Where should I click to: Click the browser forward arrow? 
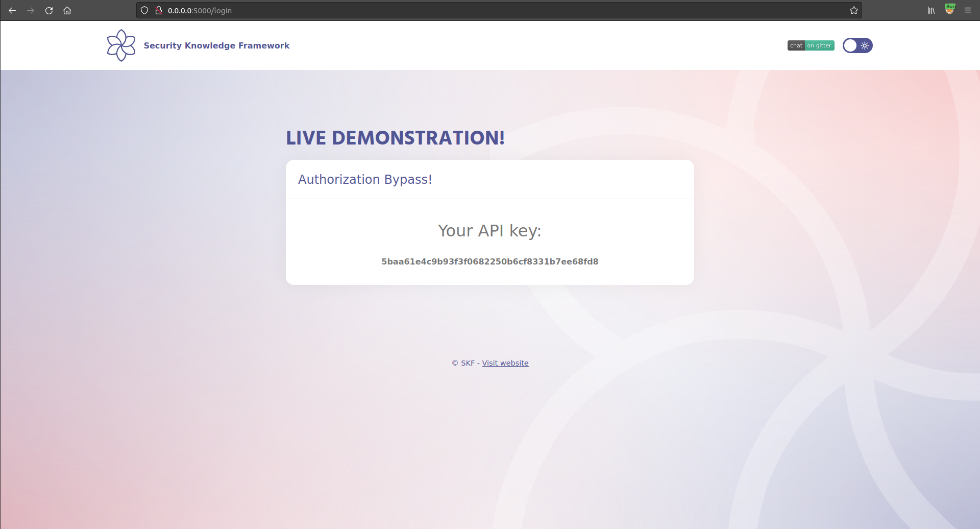tap(31, 10)
